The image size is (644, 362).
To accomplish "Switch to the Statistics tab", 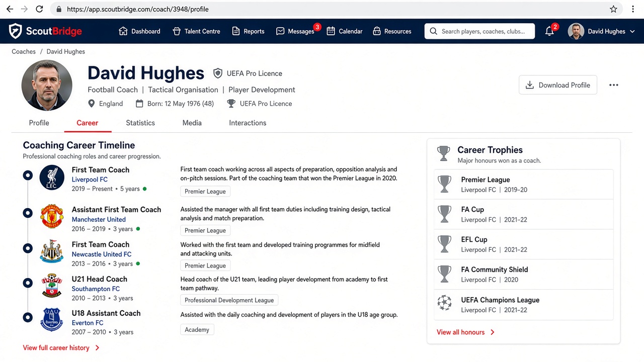I will tap(140, 123).
